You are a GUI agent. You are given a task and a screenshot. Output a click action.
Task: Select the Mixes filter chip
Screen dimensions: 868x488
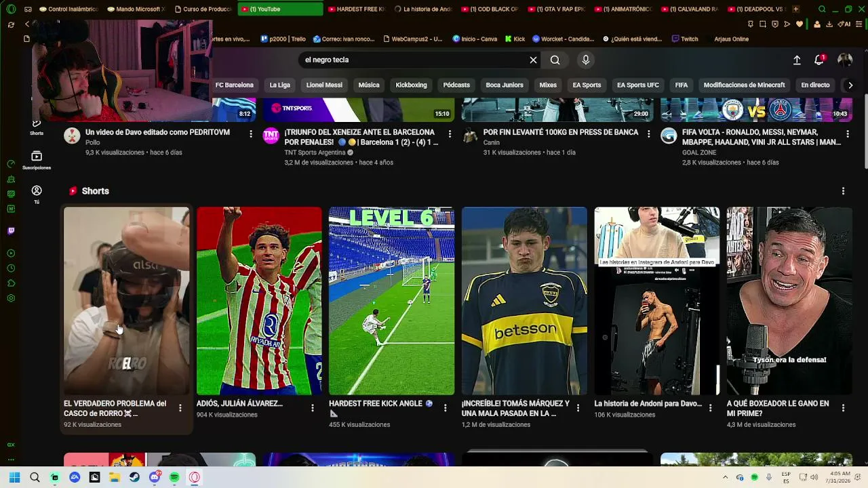point(548,85)
